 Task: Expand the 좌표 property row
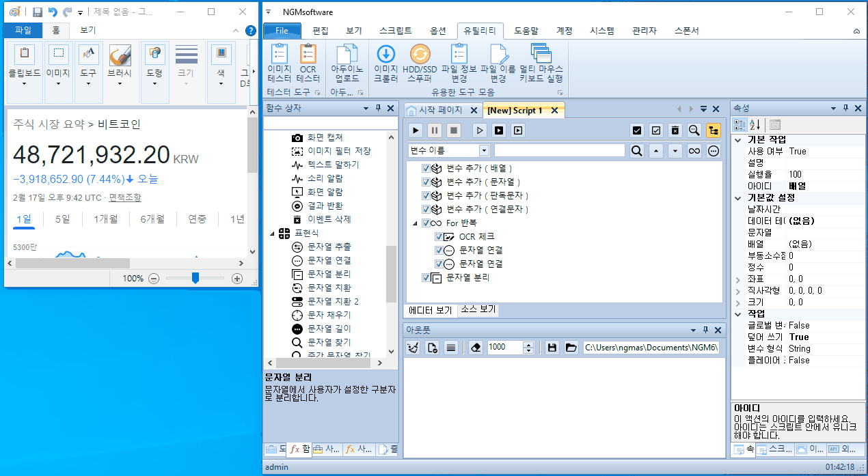[737, 279]
